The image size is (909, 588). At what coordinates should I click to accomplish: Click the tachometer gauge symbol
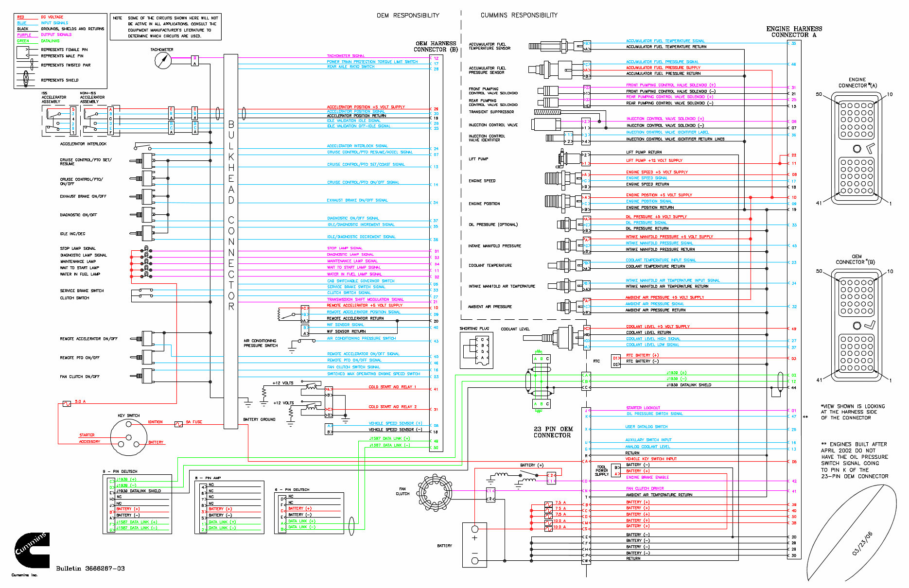[x=162, y=60]
